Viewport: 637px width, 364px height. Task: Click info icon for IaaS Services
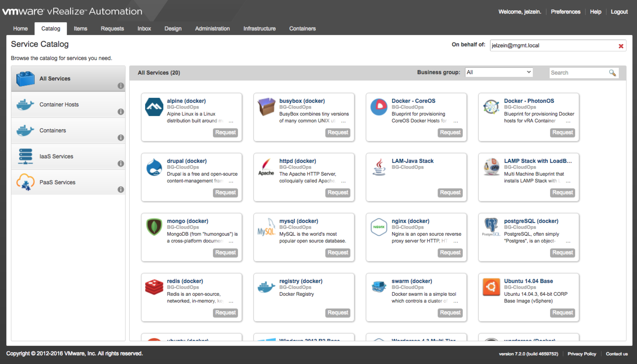121,163
